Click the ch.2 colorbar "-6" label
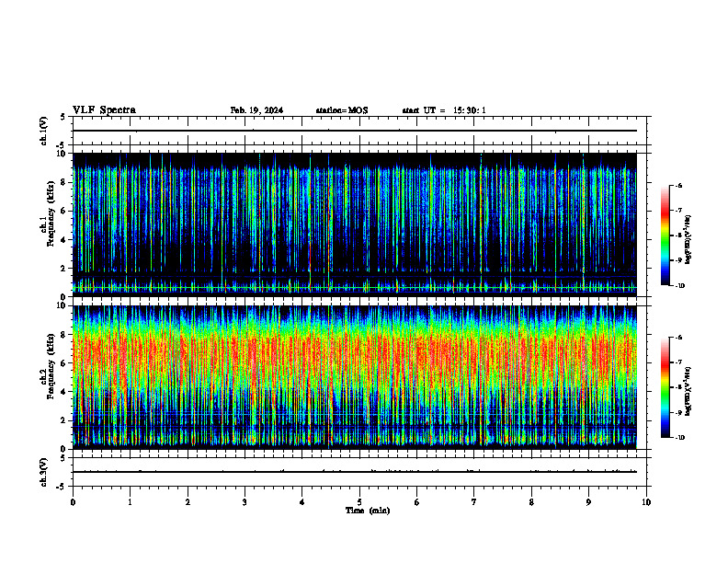The image size is (728, 563). (x=678, y=338)
